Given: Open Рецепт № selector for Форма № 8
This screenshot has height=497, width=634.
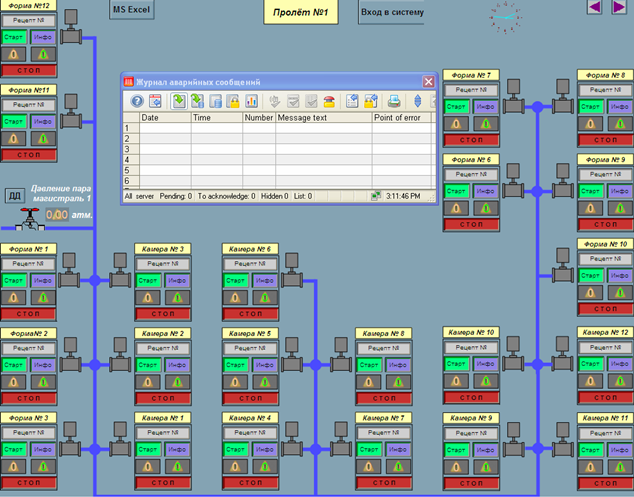Looking at the screenshot, I should [605, 90].
